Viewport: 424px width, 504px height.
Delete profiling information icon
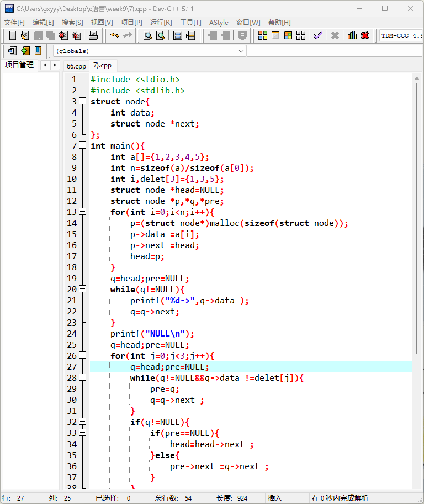click(x=365, y=35)
